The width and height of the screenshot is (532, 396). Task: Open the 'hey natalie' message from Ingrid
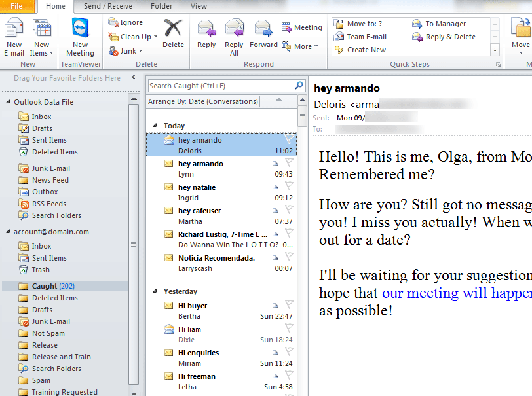coord(221,192)
